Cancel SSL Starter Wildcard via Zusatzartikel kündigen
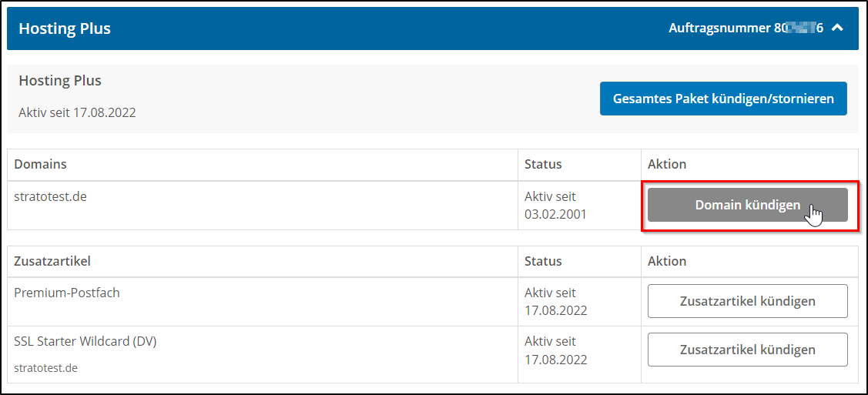The image size is (868, 395). coord(747,350)
